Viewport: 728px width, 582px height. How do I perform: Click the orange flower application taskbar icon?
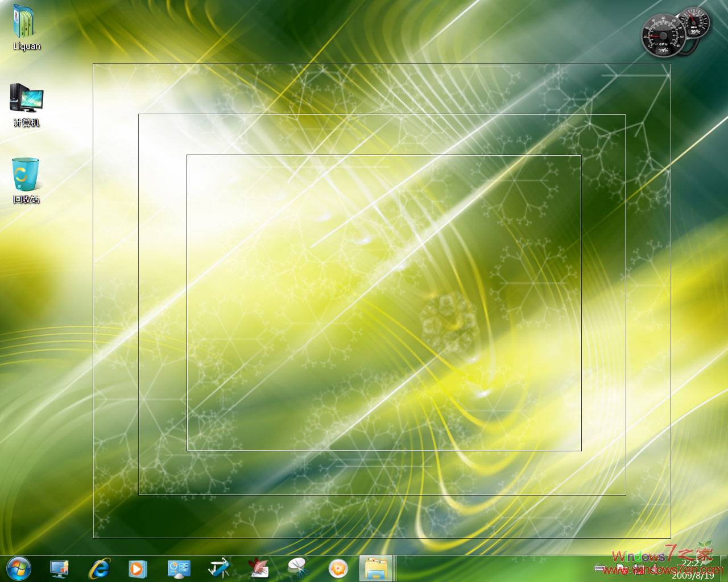tap(338, 568)
